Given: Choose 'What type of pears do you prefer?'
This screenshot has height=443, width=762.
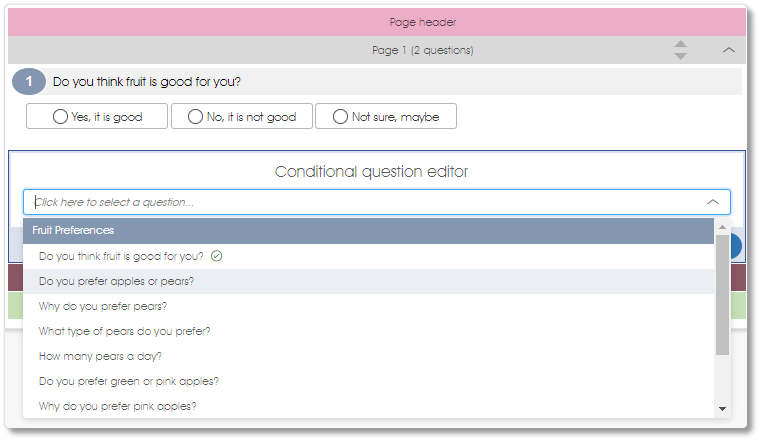Looking at the screenshot, I should point(368,331).
